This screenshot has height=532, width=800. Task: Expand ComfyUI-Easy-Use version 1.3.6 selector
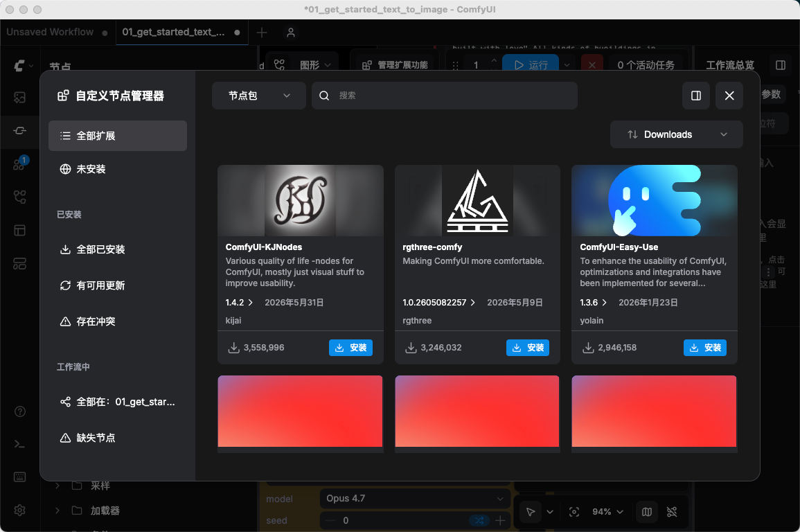594,303
